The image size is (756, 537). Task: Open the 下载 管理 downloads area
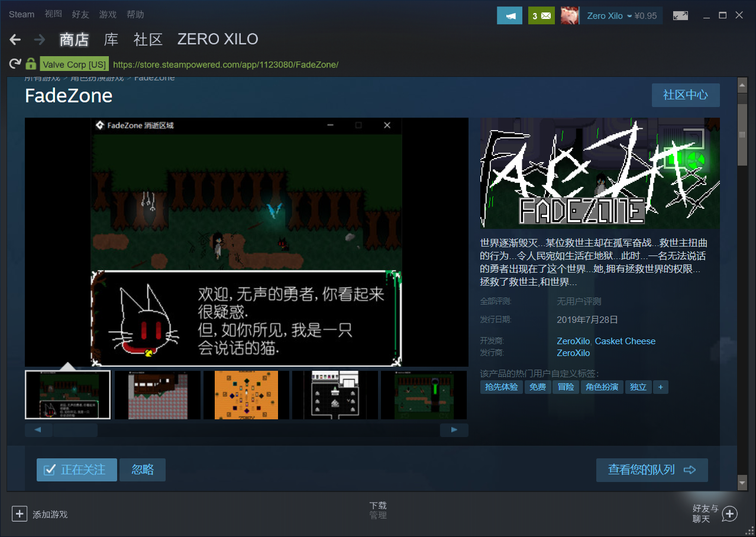click(378, 510)
